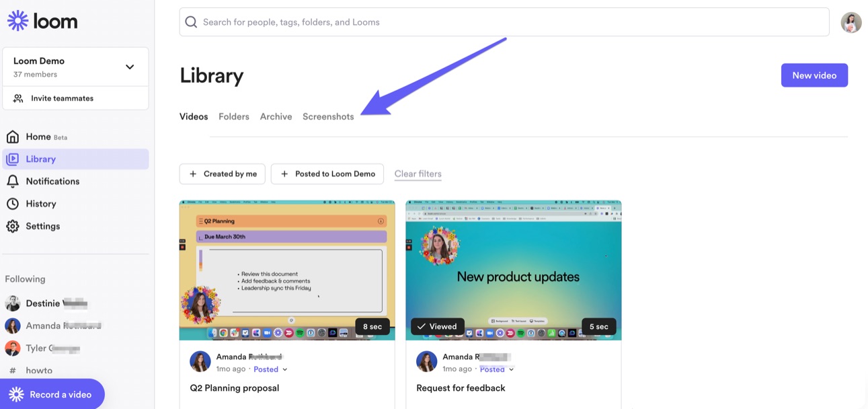Click the Invite teammates people icon

(18, 98)
